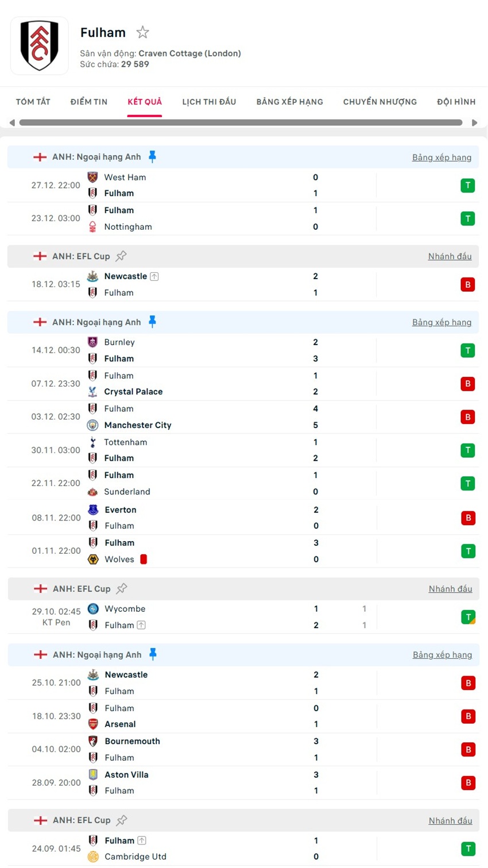Open the BẢNG XẾP HẠNG tab
The height and width of the screenshot is (868, 488).
[289, 102]
